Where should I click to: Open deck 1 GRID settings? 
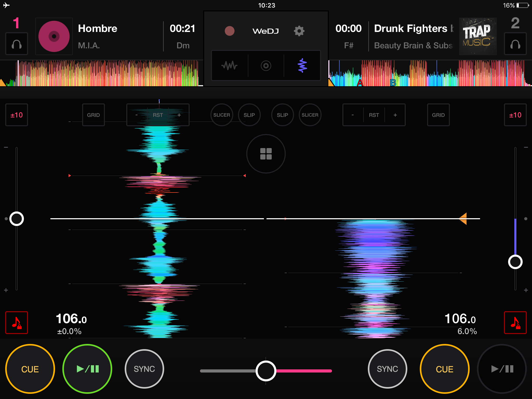coord(94,115)
